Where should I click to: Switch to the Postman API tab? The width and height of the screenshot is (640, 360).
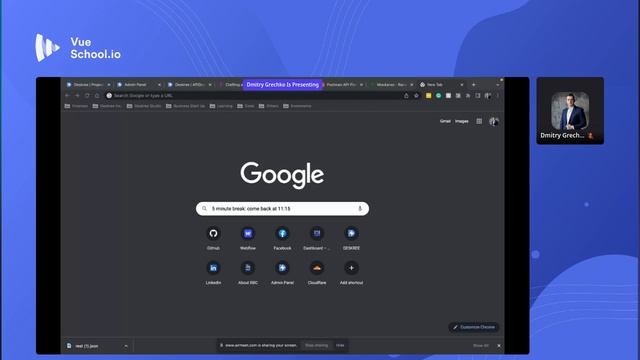tap(342, 84)
